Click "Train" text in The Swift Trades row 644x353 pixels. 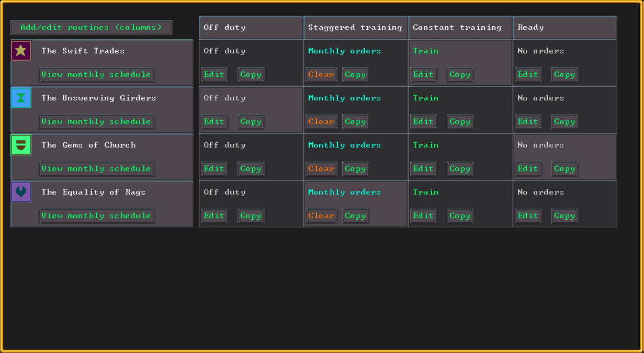(x=426, y=51)
